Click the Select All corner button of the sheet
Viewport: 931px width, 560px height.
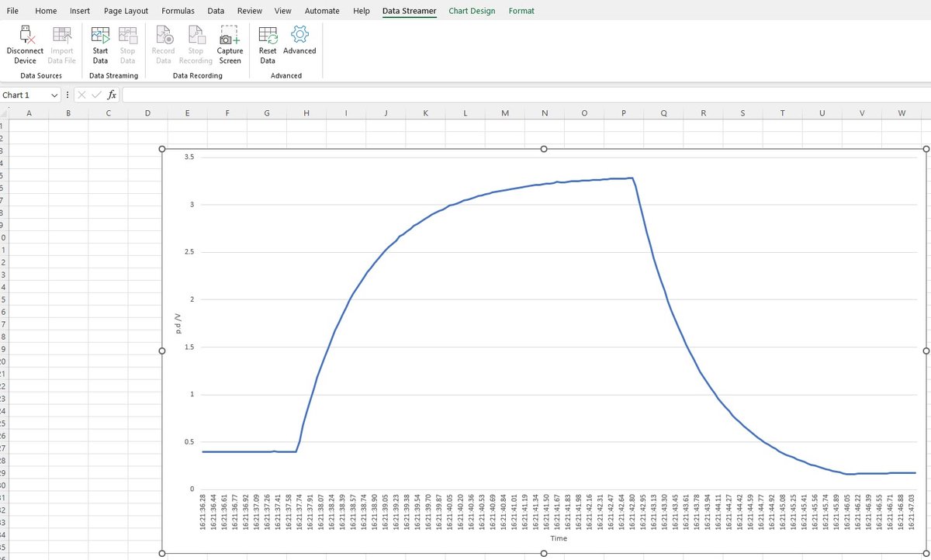click(x=4, y=113)
